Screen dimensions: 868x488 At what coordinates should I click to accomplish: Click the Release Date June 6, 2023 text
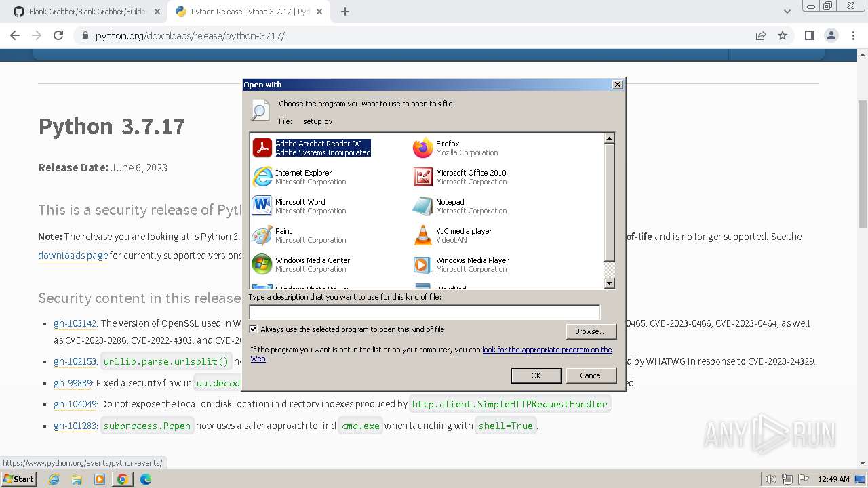coord(103,167)
